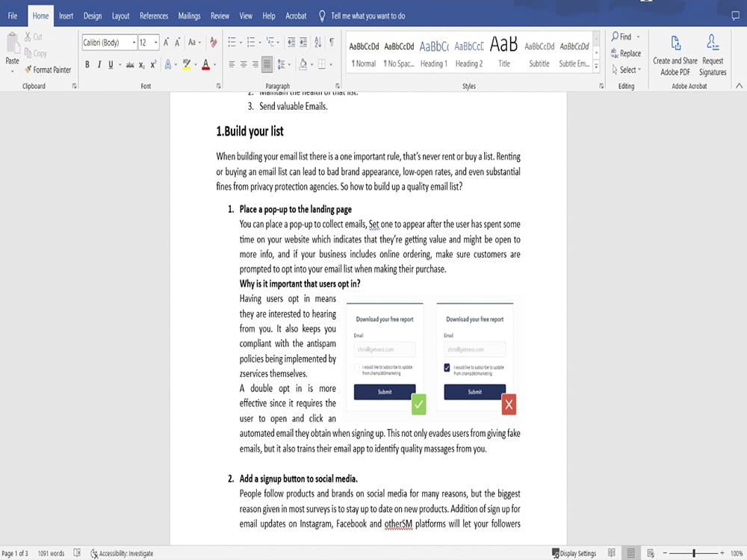This screenshot has height=560, width=747.
Task: Click Request Signatures icon
Action: click(713, 56)
